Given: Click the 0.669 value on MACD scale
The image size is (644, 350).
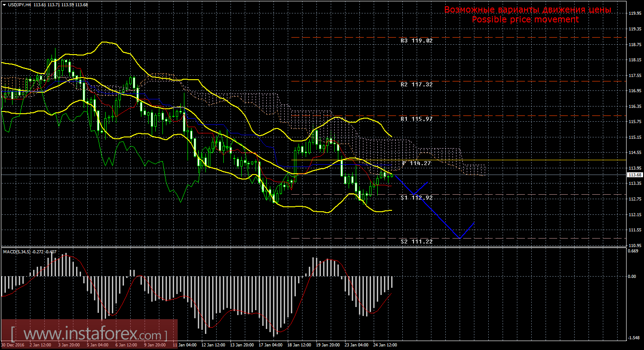Looking at the screenshot, I should [632, 251].
